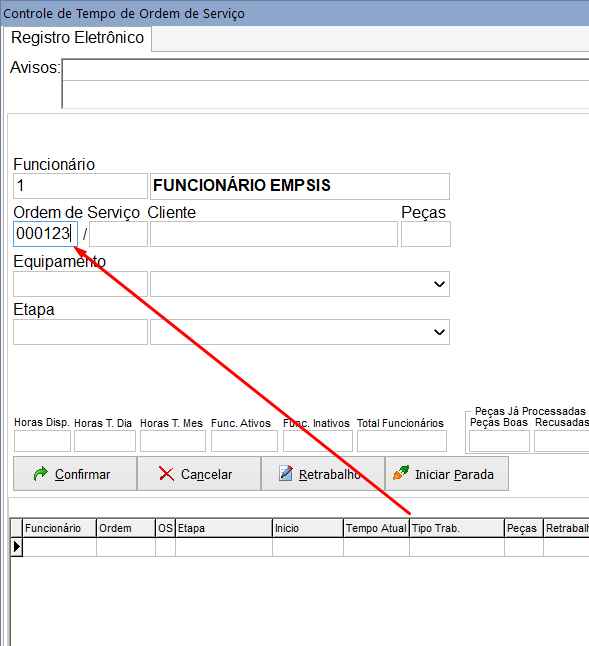Click the Equipamento code field
Image resolution: width=589 pixels, height=646 pixels.
(80, 284)
